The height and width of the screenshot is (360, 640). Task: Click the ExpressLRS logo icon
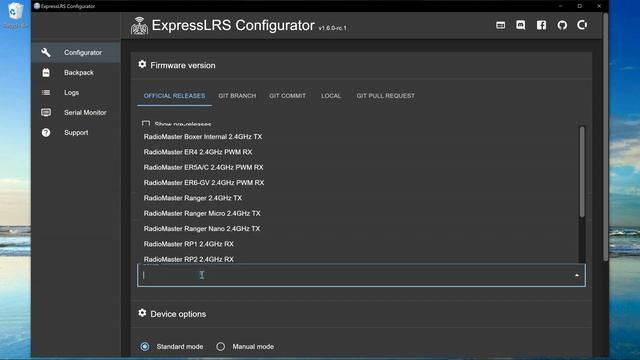click(139, 26)
